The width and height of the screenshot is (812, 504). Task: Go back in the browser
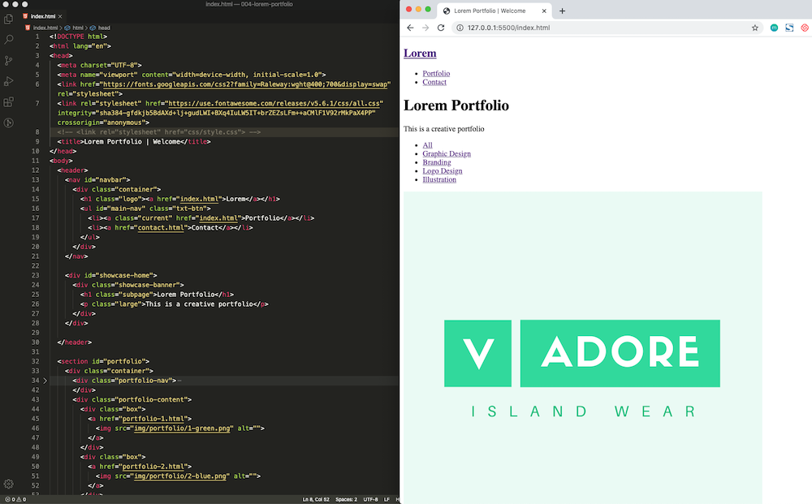[x=410, y=28]
